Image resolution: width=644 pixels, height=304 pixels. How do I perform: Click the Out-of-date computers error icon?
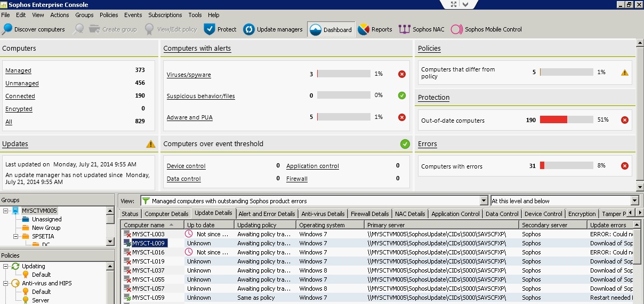pyautogui.click(x=625, y=120)
